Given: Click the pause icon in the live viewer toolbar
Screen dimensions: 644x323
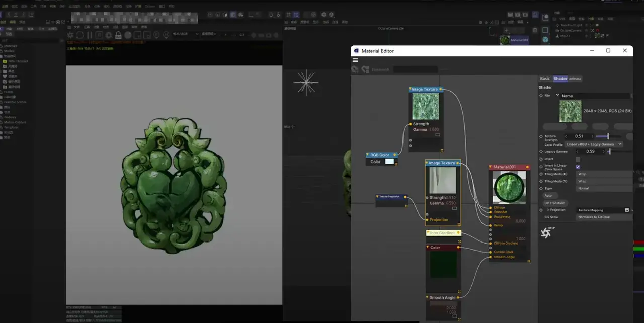Looking at the screenshot, I should (x=89, y=35).
